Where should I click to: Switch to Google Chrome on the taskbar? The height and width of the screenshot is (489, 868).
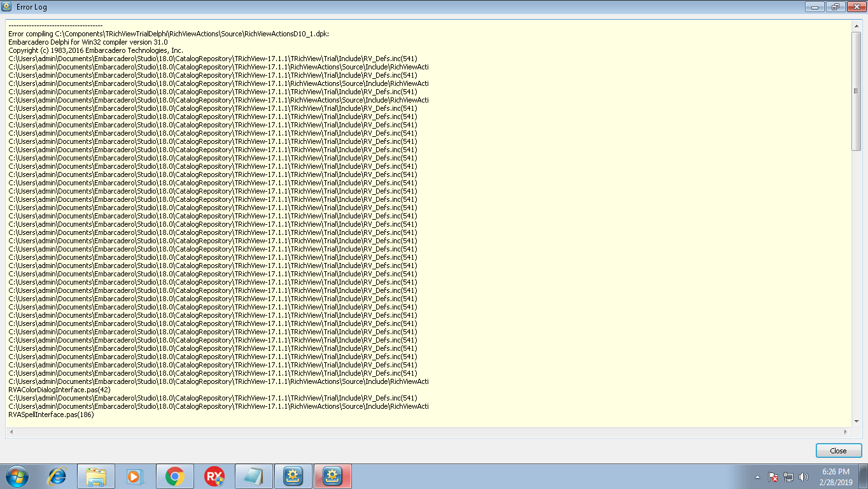click(x=174, y=476)
